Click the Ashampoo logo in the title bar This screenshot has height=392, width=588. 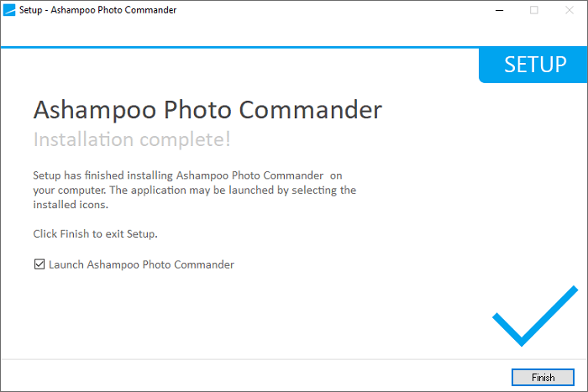(9, 10)
